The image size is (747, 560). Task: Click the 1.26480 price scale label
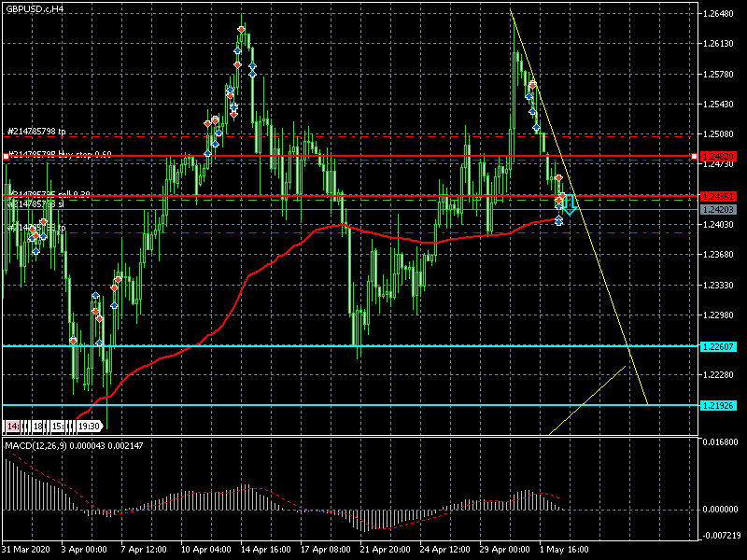tap(719, 14)
